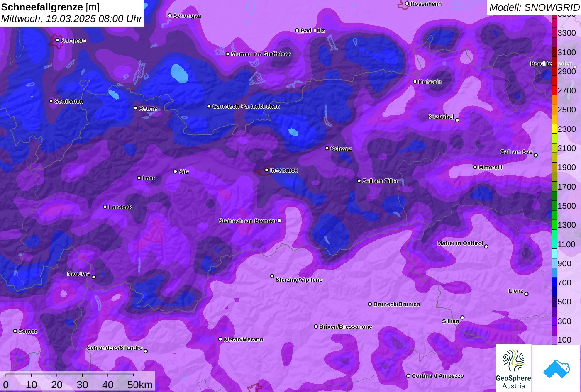Click the 50km scale bar label
Viewport: 581px width, 392px height.
click(x=140, y=385)
